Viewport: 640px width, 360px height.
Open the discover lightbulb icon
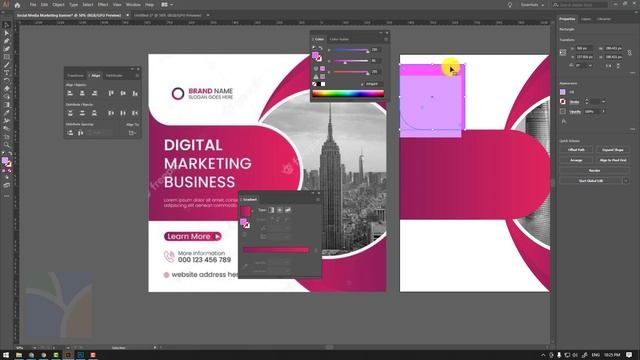point(510,5)
